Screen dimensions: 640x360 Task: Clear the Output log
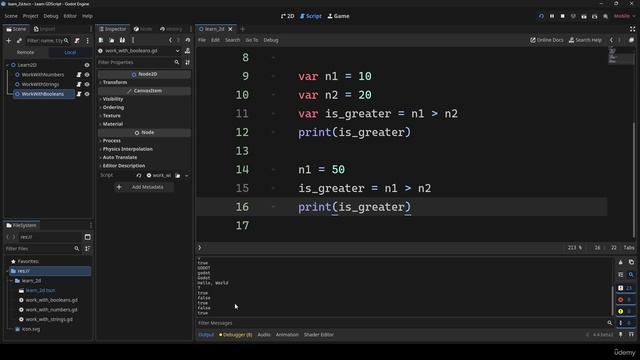[x=620, y=262]
